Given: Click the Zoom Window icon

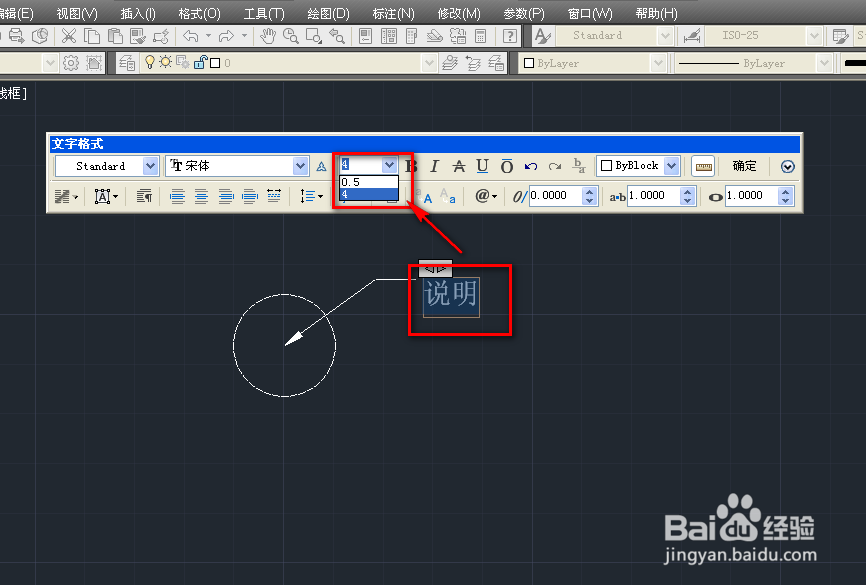Looking at the screenshot, I should [314, 36].
